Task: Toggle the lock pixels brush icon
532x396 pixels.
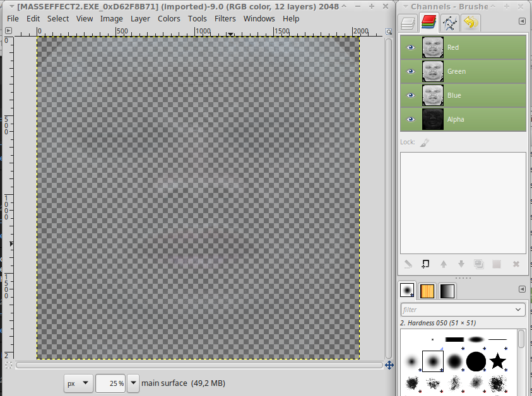Action: click(425, 143)
